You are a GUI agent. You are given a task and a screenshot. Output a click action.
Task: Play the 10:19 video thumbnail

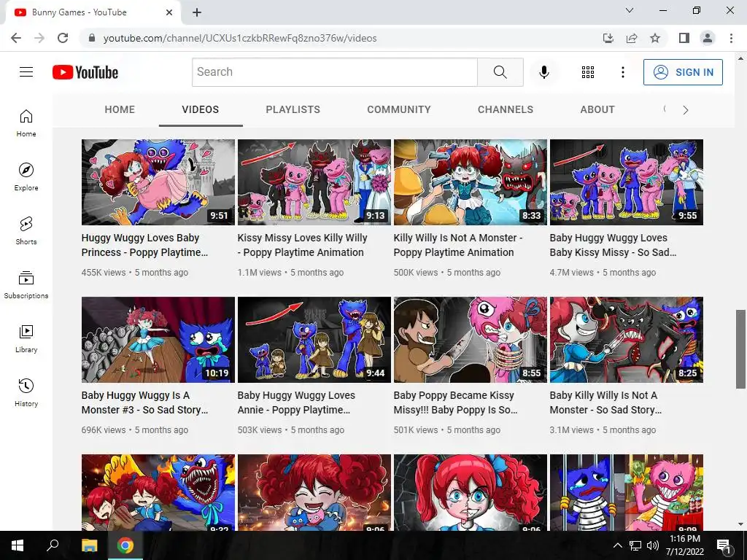pyautogui.click(x=158, y=340)
